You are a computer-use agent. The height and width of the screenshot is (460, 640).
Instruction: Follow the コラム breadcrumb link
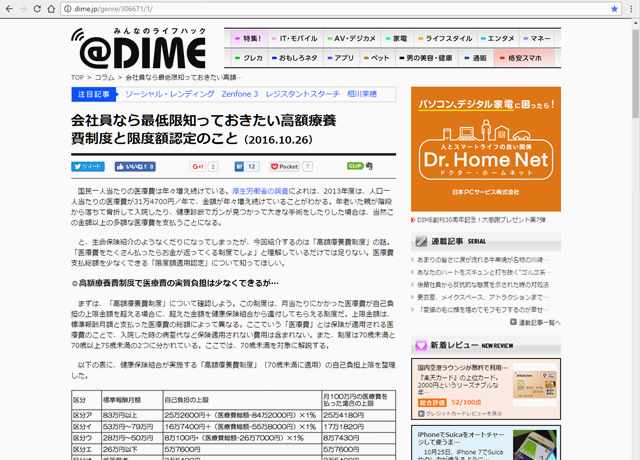pyautogui.click(x=105, y=77)
